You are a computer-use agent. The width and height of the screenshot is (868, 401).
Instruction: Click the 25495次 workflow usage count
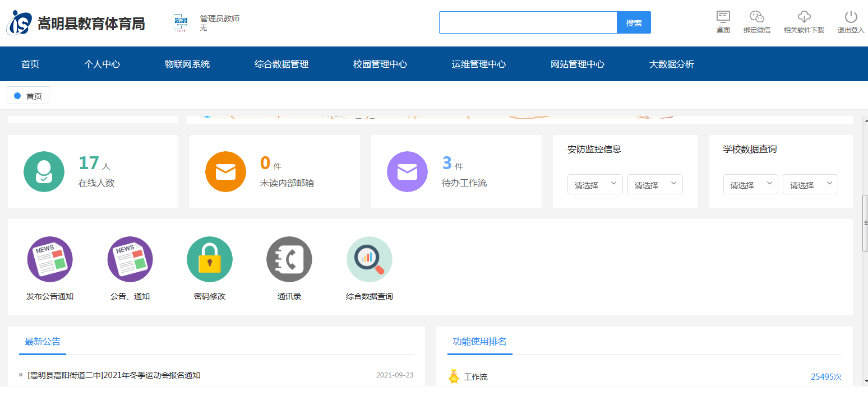pyautogui.click(x=825, y=377)
